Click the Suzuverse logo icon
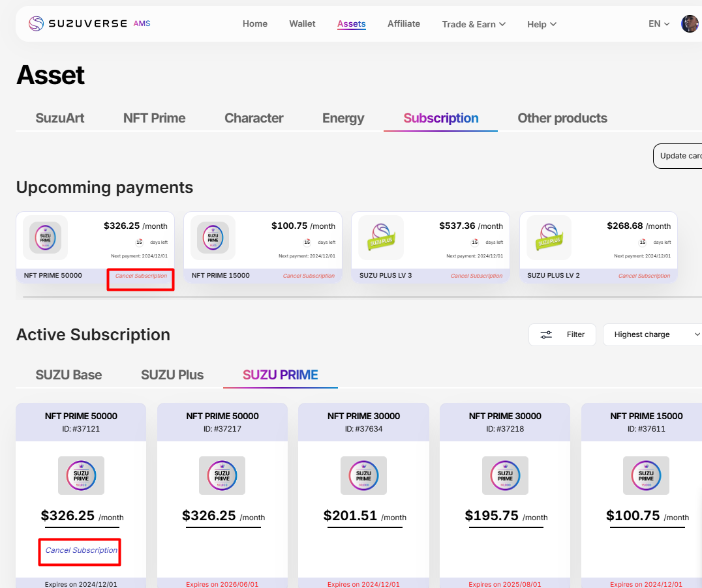This screenshot has height=588, width=702. [x=37, y=24]
